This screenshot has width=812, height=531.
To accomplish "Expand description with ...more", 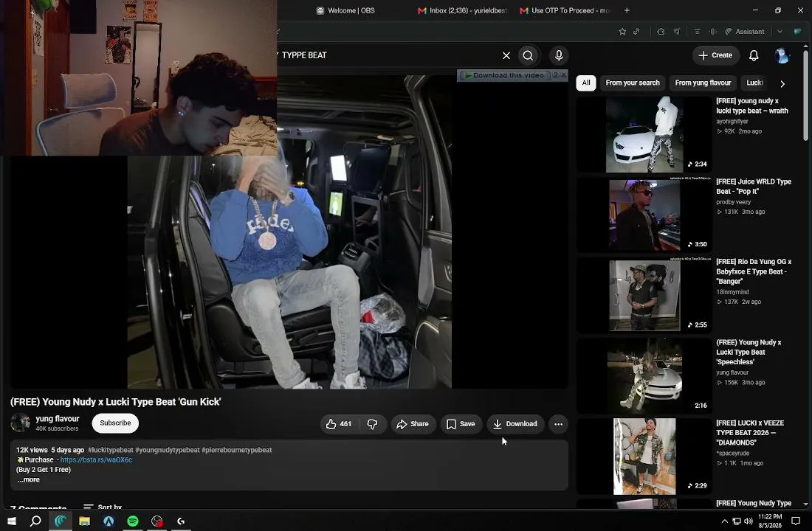I will [x=29, y=480].
